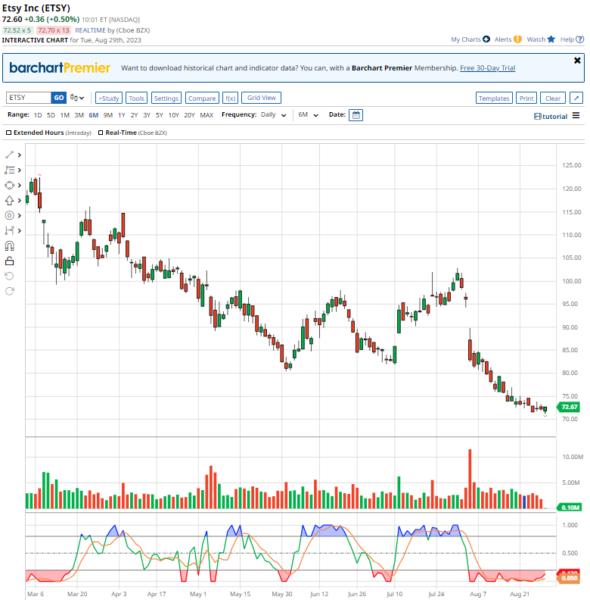Click the GO button
The width and height of the screenshot is (590, 600).
[x=59, y=98]
